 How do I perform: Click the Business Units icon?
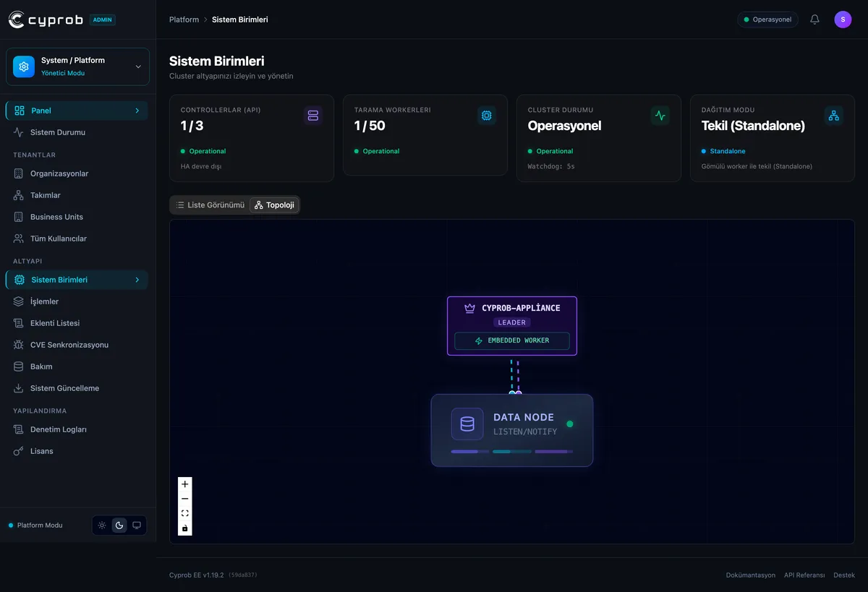coord(19,217)
